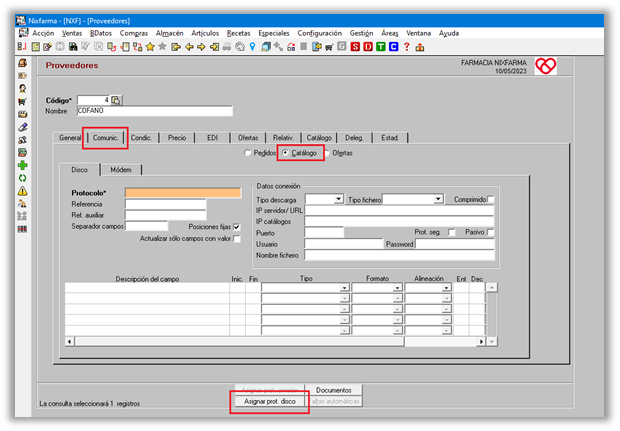Click the IP servidor/URL input field

[399, 210]
